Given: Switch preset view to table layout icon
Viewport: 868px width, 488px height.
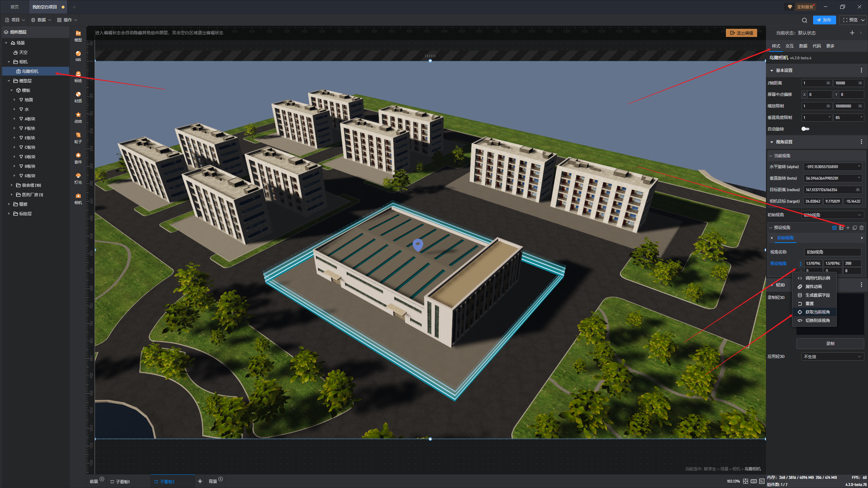Looking at the screenshot, I should point(834,228).
